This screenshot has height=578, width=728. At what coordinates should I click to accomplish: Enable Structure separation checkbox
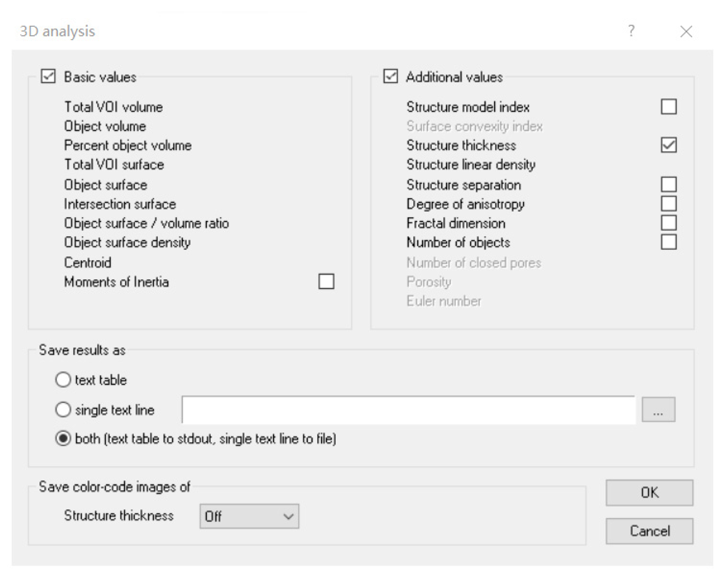(668, 185)
